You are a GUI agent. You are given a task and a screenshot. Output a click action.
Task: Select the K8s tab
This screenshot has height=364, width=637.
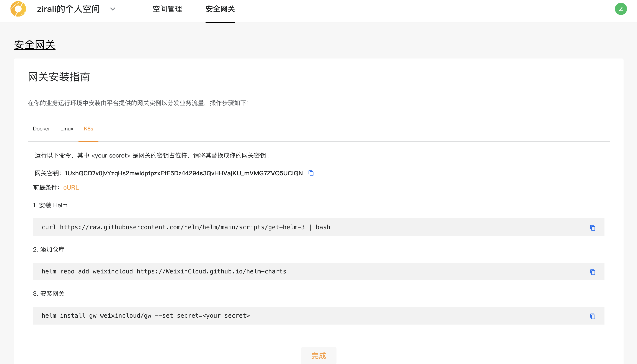[x=88, y=129]
